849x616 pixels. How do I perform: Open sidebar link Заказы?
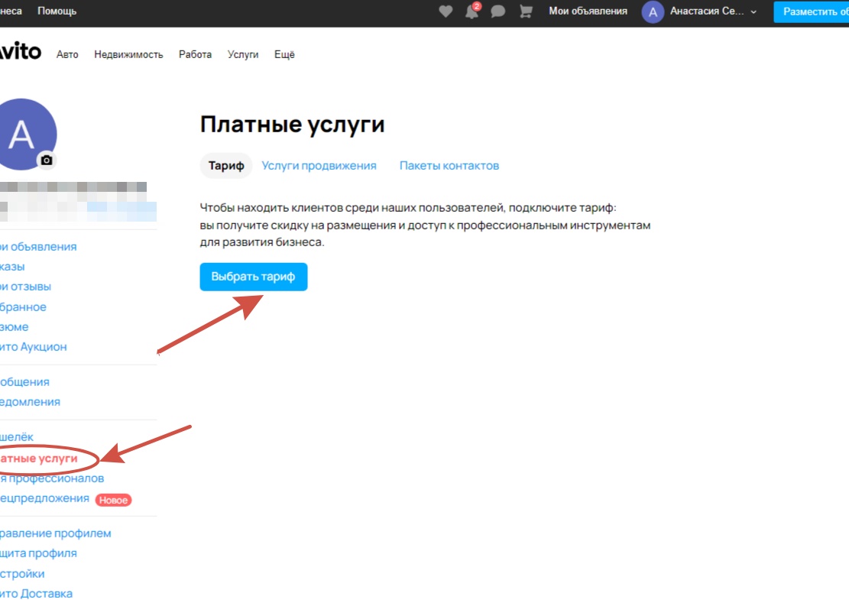pyautogui.click(x=12, y=267)
